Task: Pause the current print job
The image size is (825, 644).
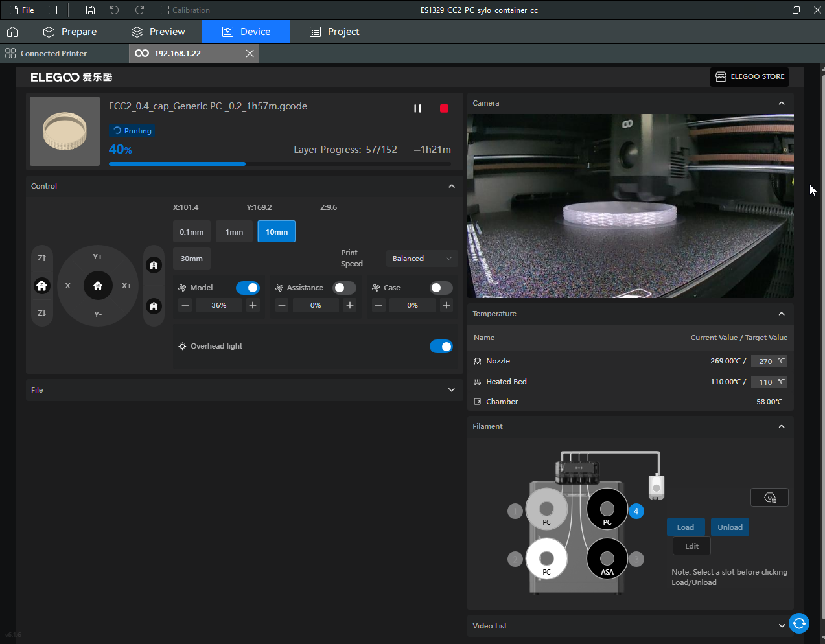Action: tap(417, 108)
